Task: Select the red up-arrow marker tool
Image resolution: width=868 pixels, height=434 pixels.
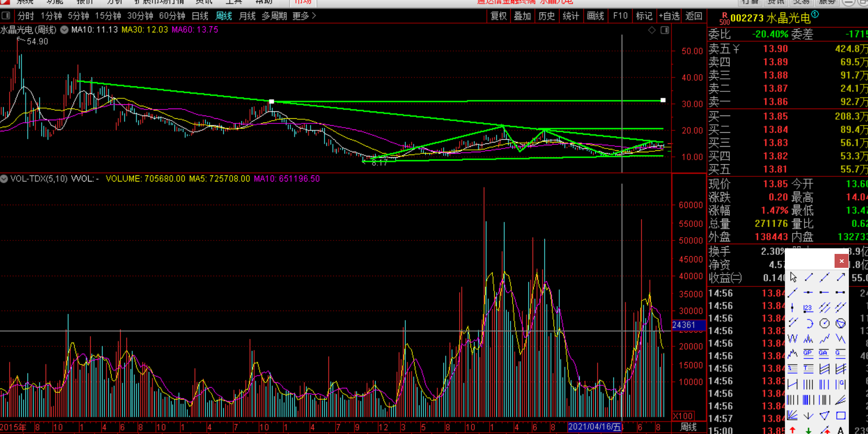Action: point(793,430)
